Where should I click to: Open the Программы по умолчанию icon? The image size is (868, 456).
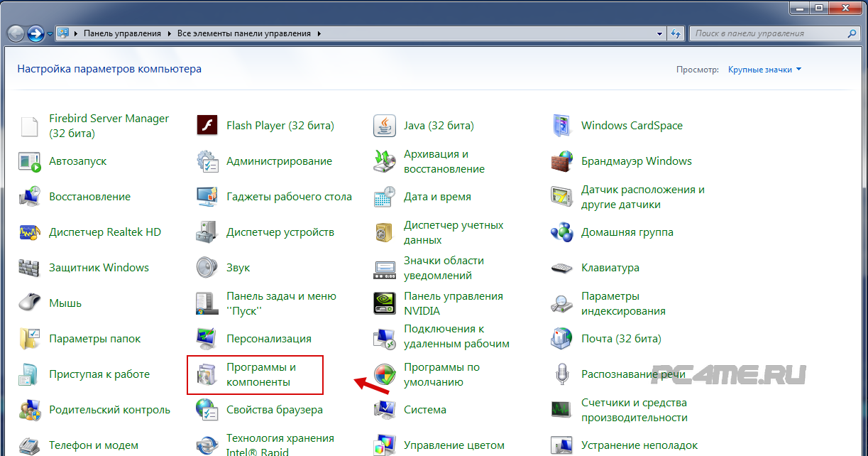(384, 374)
